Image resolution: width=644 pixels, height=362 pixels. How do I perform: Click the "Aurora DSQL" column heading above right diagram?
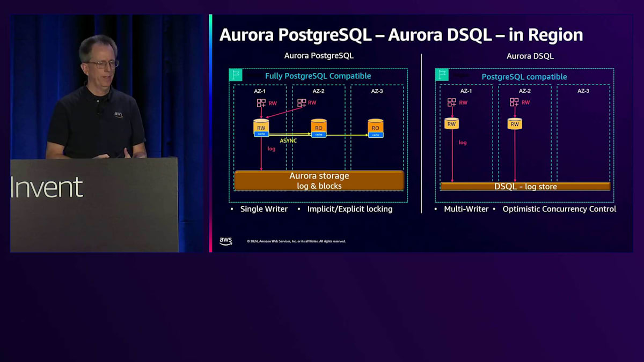pos(530,56)
